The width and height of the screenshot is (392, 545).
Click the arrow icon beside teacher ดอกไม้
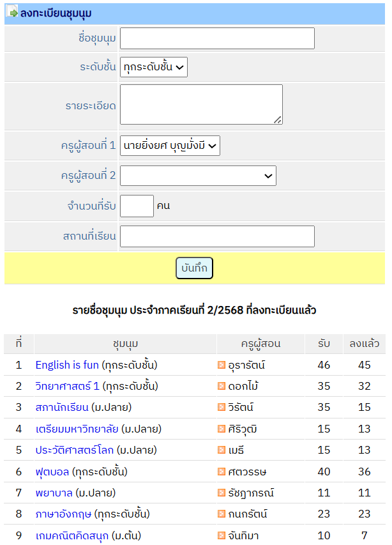[x=222, y=387]
